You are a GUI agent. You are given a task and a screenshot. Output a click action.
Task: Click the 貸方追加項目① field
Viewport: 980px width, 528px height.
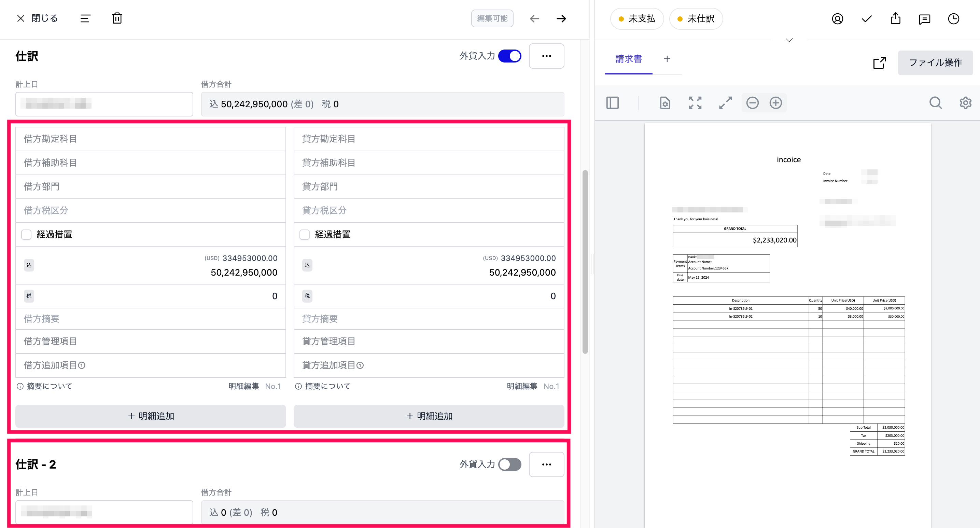(x=429, y=365)
